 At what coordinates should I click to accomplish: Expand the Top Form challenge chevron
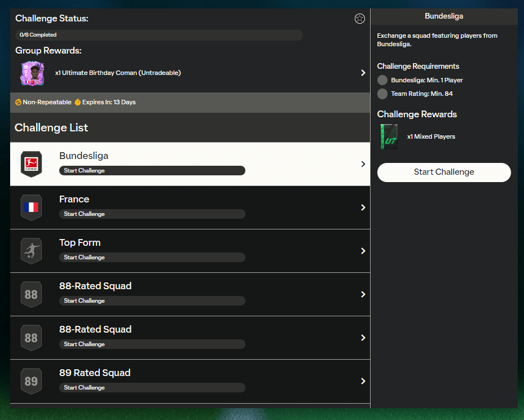363,251
